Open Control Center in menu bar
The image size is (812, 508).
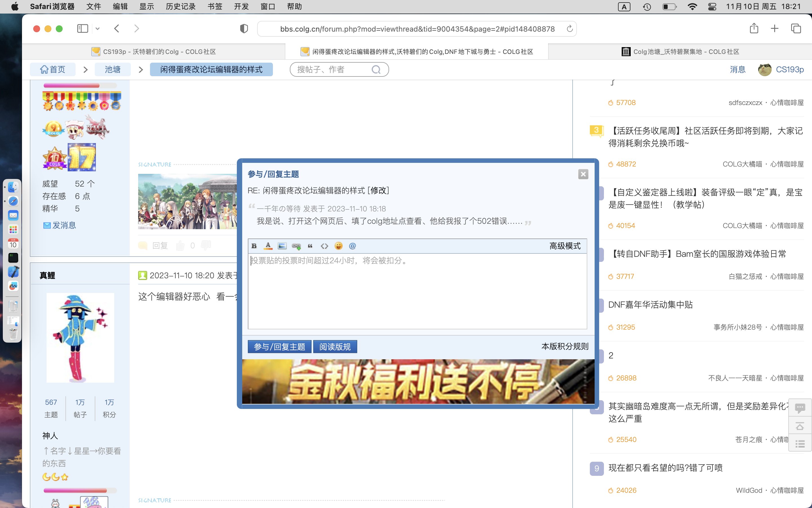712,7
